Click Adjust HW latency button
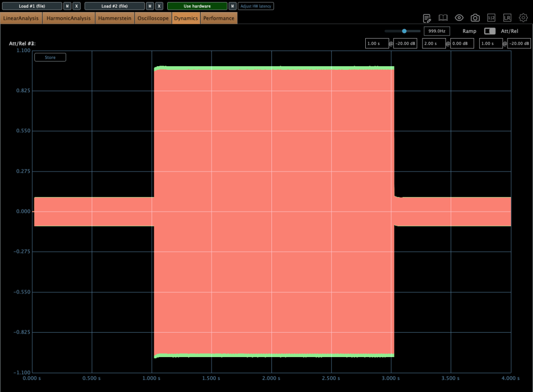533x392 pixels. (256, 6)
